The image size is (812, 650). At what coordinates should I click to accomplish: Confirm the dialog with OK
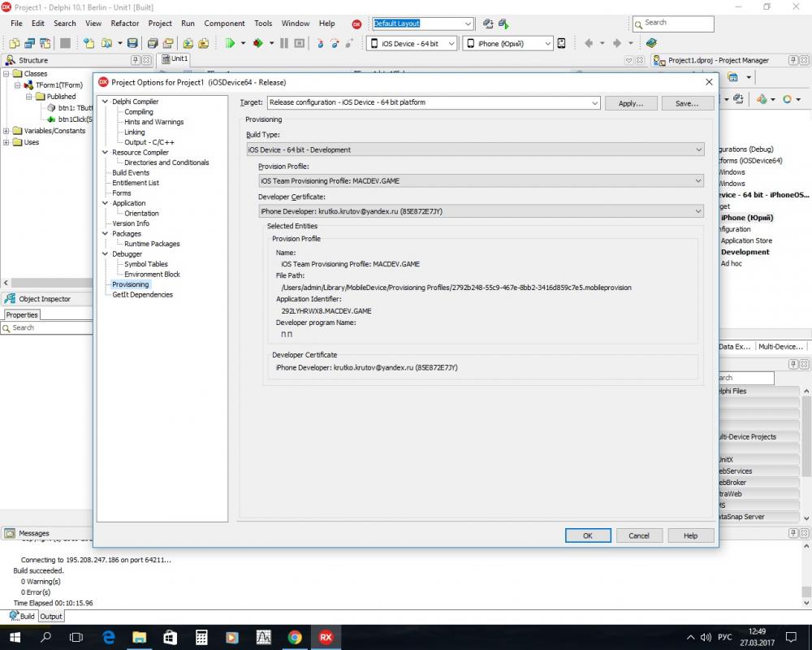coord(588,535)
